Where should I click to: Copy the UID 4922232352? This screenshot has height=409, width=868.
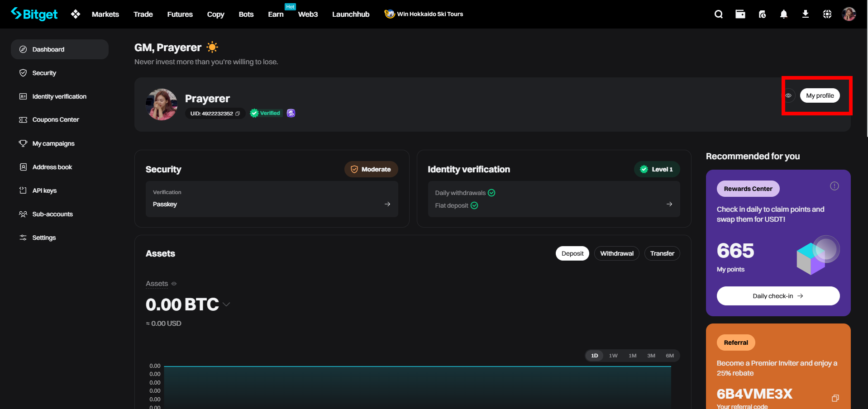tap(238, 114)
